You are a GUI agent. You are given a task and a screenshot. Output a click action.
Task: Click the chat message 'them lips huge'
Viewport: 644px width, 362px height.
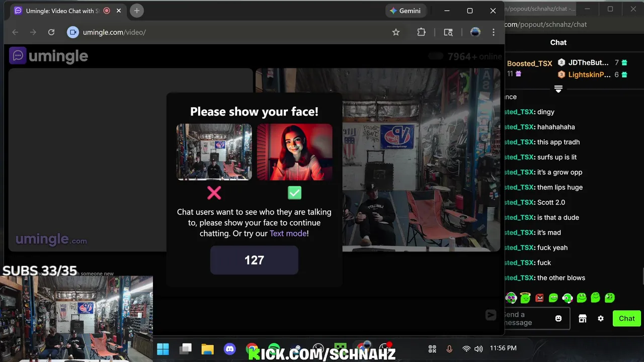coord(560,187)
